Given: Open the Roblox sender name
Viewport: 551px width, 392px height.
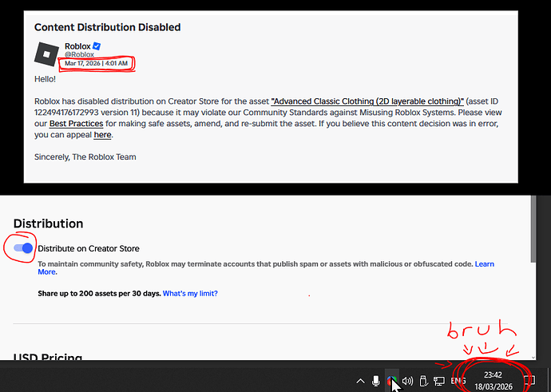Looking at the screenshot, I should (77, 46).
